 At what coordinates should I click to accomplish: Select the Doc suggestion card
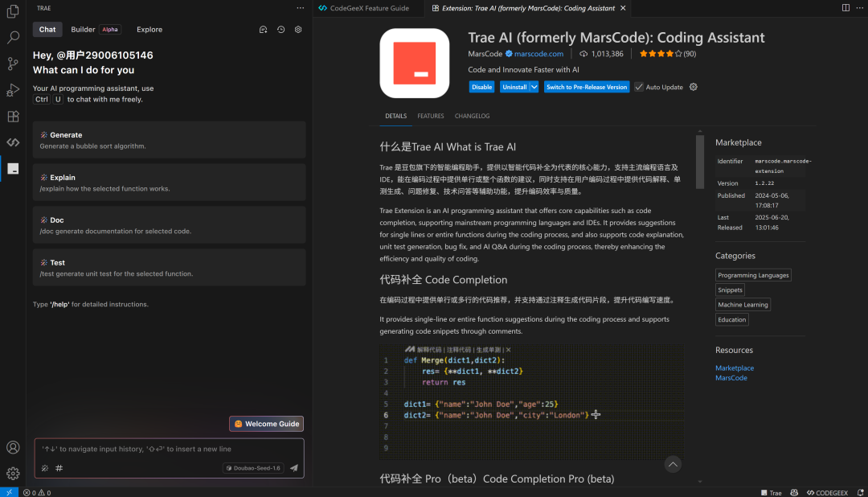170,225
